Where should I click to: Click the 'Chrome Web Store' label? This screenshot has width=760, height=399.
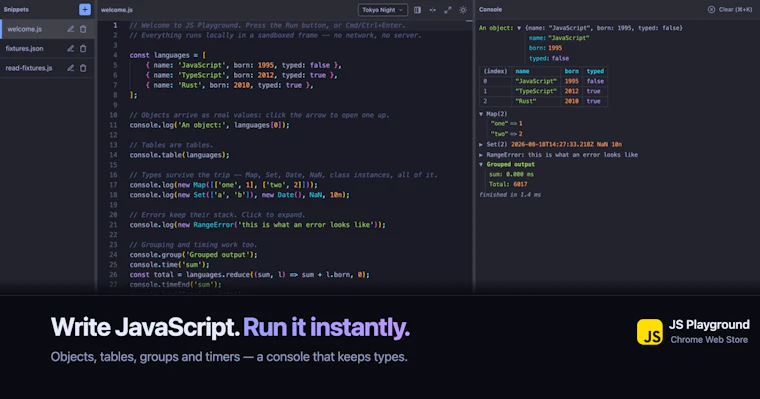point(709,340)
